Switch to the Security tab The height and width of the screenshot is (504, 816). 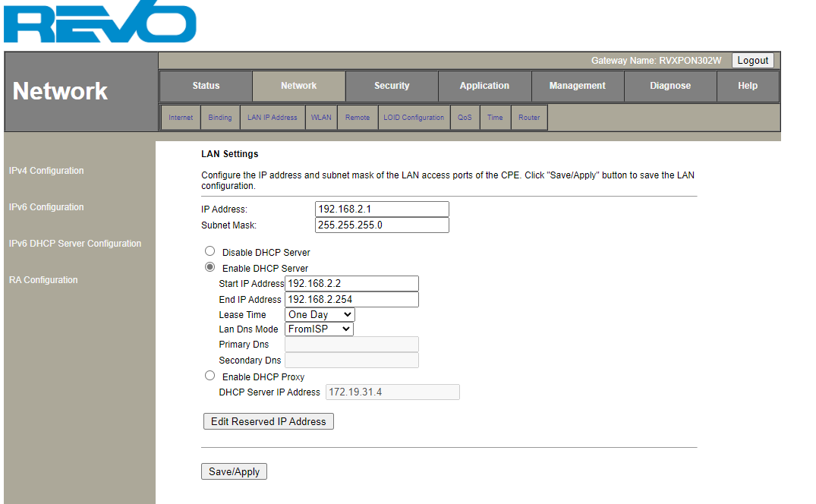[x=392, y=86]
